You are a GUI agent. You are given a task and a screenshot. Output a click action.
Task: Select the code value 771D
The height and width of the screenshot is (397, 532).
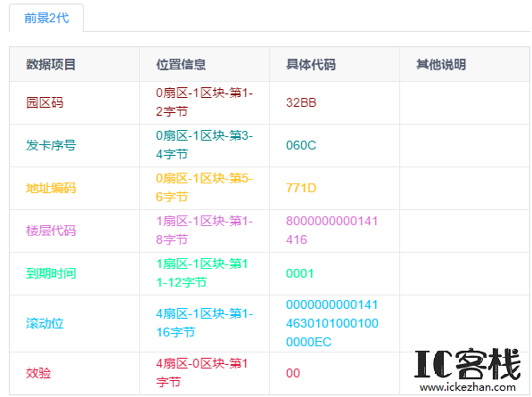(301, 188)
